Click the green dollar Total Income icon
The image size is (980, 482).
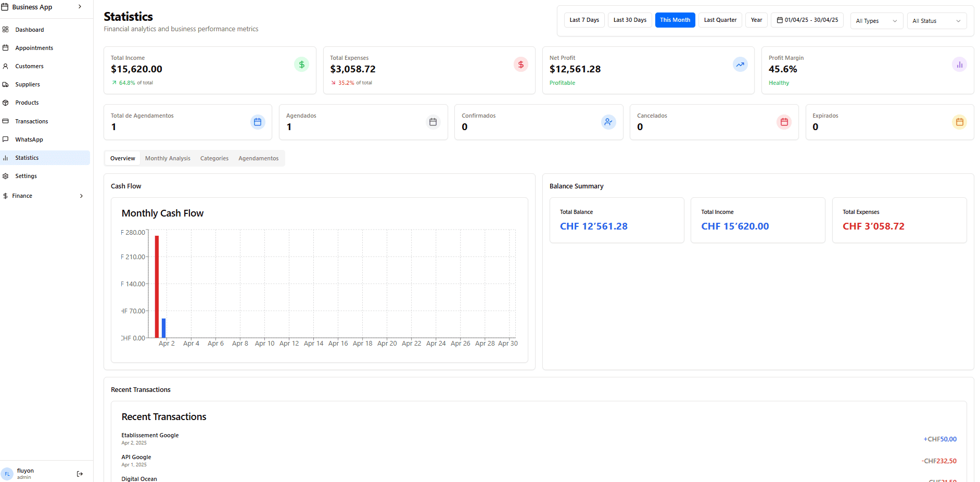click(301, 65)
